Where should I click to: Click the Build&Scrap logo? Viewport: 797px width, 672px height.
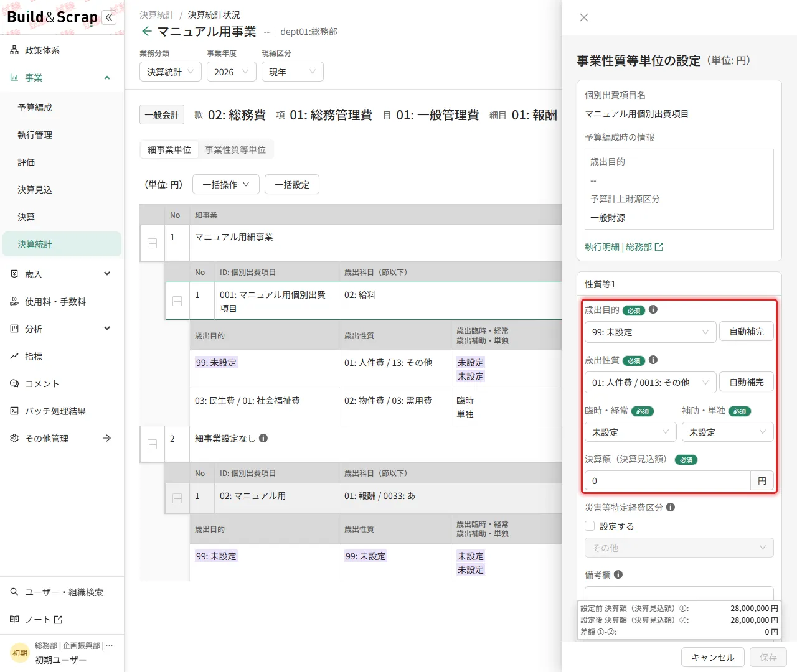[x=52, y=17]
